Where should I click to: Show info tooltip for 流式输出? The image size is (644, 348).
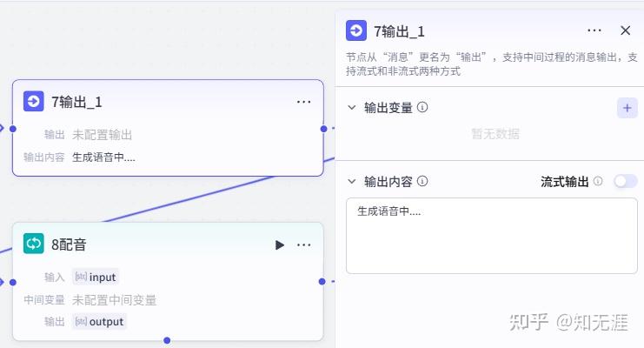pos(598,181)
